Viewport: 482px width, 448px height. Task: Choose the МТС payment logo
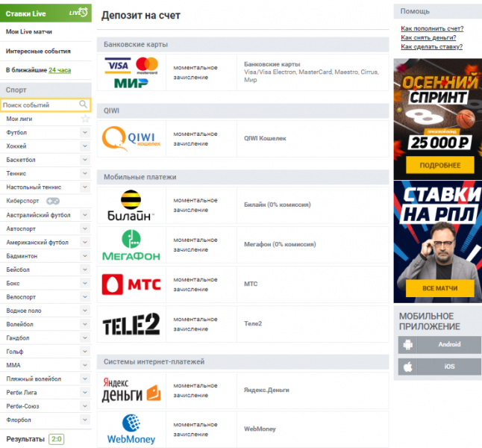pyautogui.click(x=131, y=284)
